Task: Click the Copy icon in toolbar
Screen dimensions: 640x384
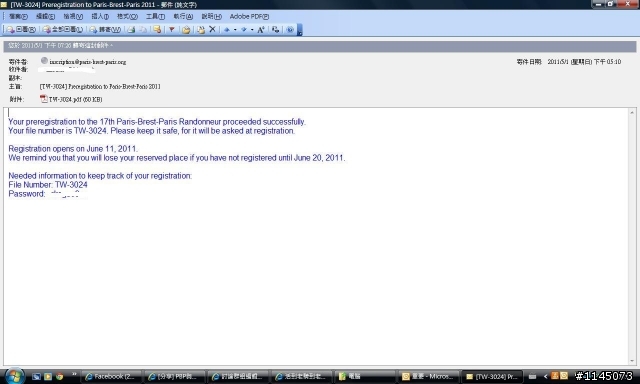Action: pyautogui.click(x=143, y=29)
